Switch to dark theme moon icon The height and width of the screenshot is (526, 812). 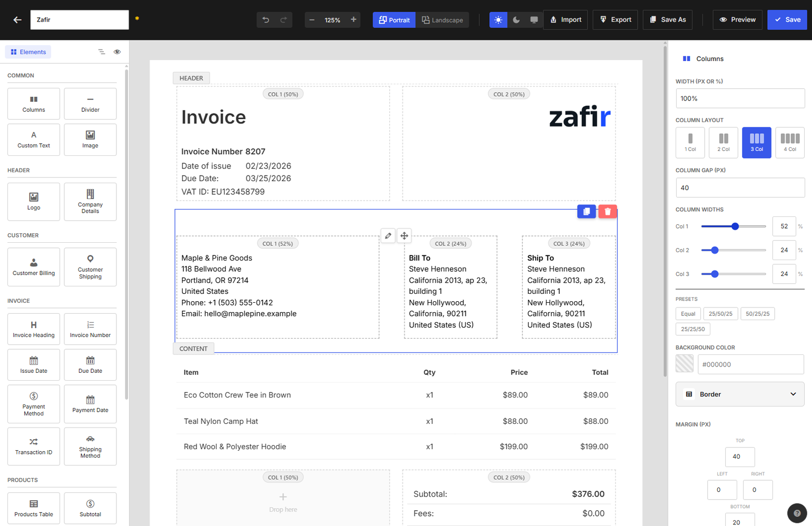pos(516,20)
